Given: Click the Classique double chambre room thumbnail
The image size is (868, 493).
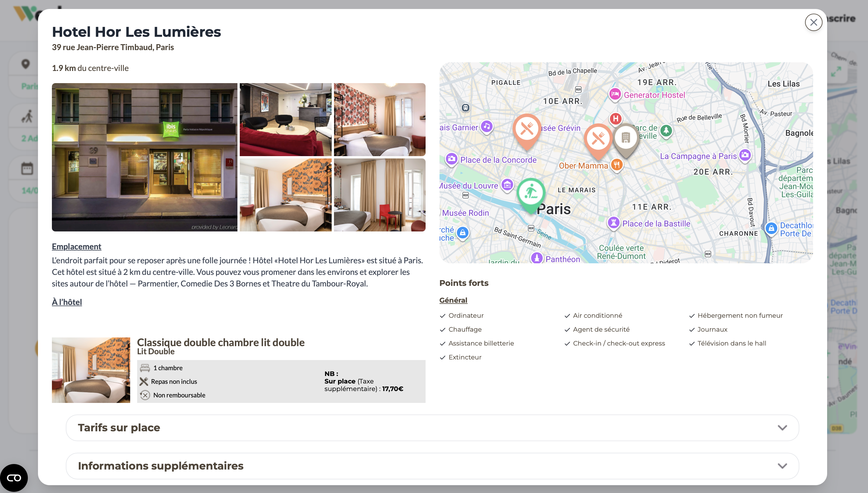Looking at the screenshot, I should pos(91,370).
